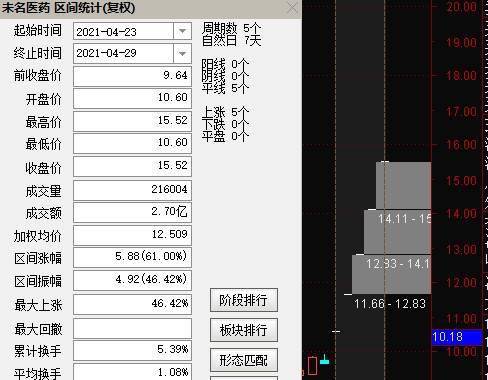Select the 累计换手 field showing 5.39%
Viewport: 488px width, 380px height.
(x=132, y=350)
